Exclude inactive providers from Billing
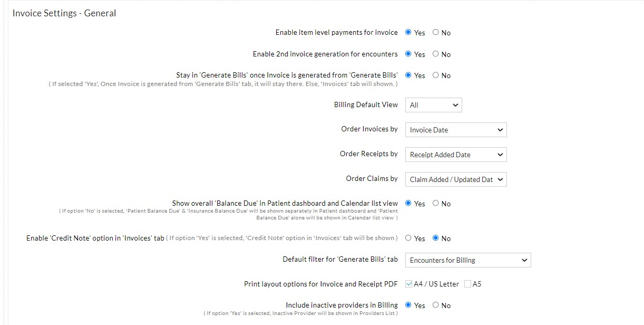Viewport: 644px width, 325px height. pyautogui.click(x=435, y=305)
